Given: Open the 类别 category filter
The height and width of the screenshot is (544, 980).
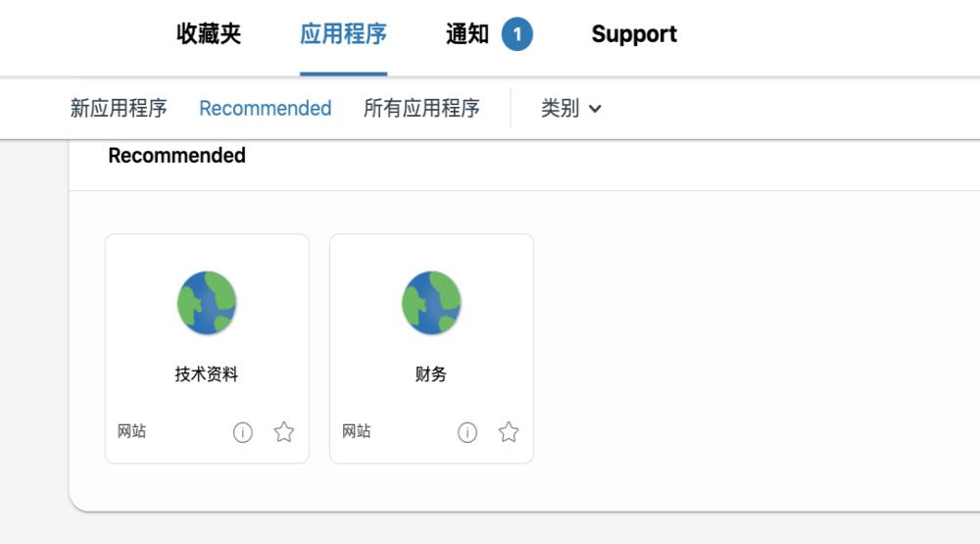Looking at the screenshot, I should (x=570, y=108).
